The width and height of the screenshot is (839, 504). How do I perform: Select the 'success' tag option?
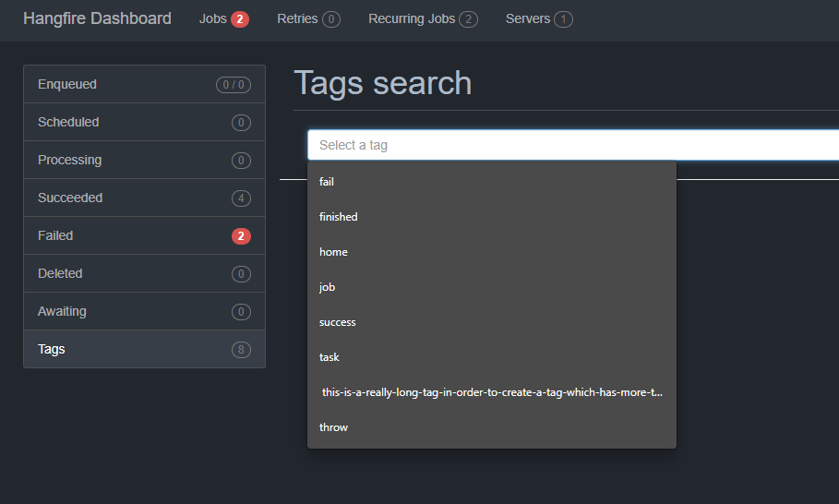492,322
